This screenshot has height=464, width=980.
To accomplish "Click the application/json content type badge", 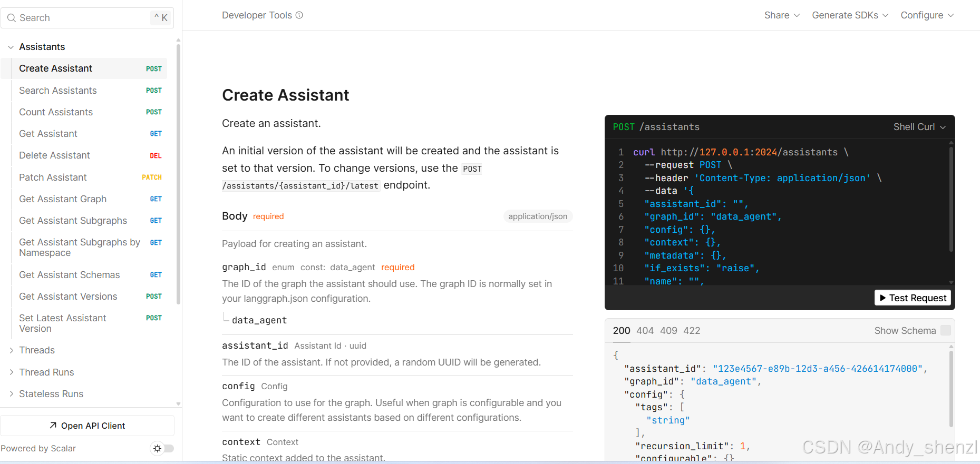I will (x=538, y=216).
